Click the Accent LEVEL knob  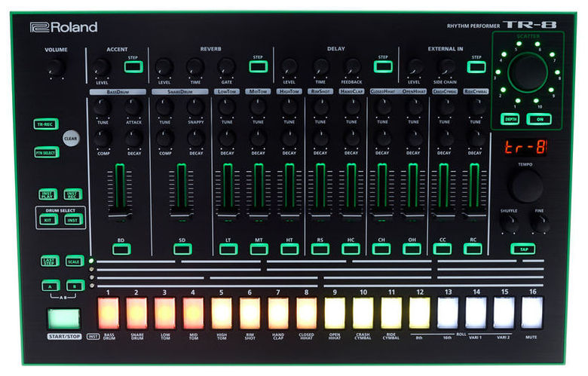[101, 68]
